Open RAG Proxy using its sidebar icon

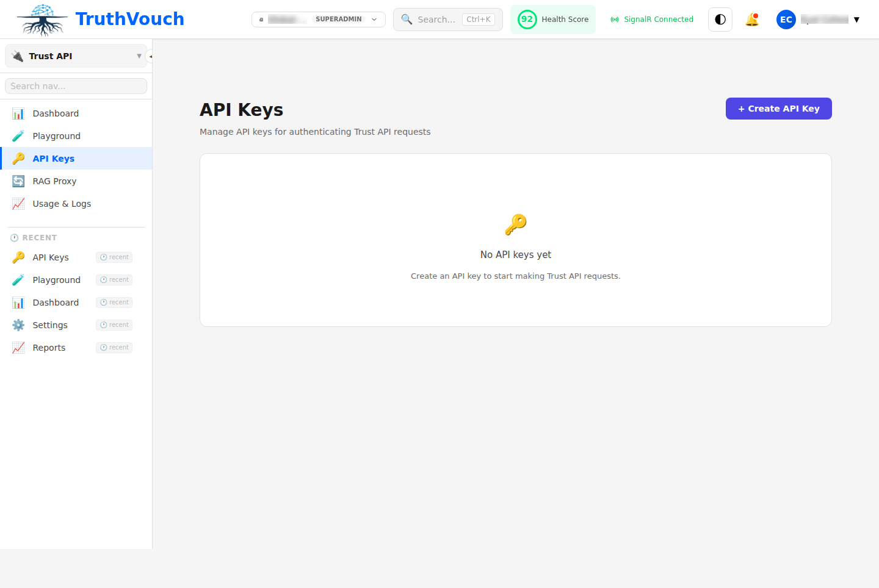18,181
